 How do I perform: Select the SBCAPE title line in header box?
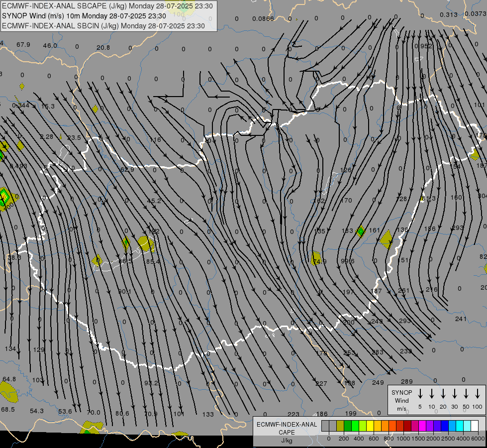tap(107, 6)
